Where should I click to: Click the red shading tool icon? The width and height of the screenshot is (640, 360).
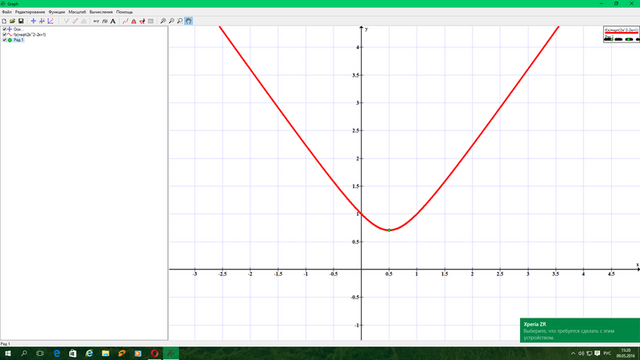pyautogui.click(x=134, y=21)
